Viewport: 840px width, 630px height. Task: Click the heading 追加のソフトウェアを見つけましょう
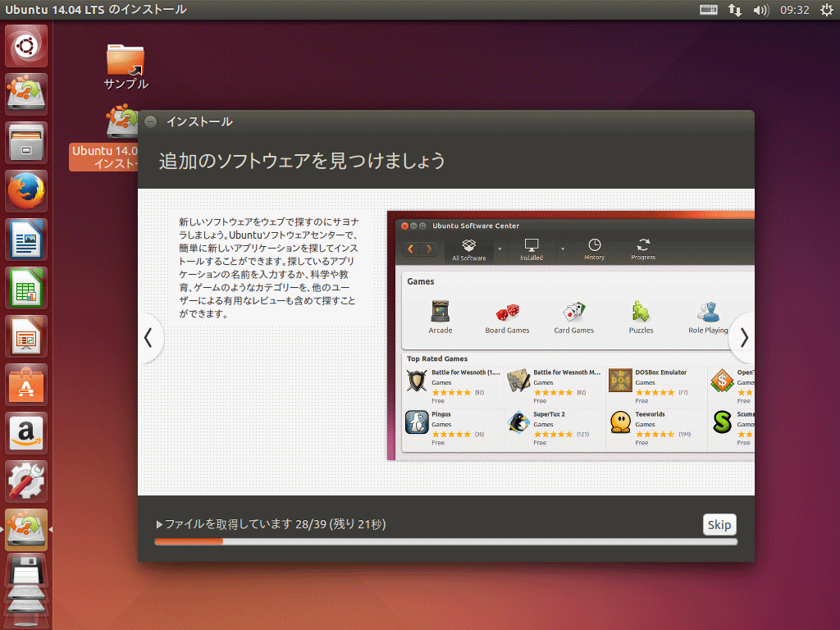click(302, 161)
